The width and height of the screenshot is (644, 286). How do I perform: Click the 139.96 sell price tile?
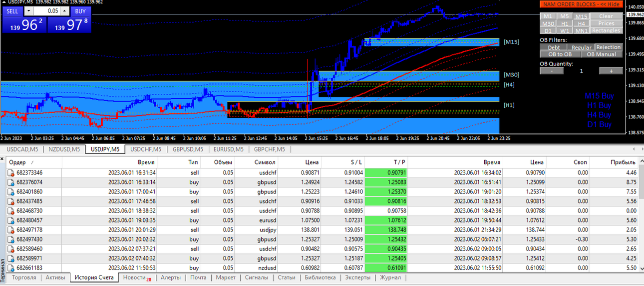click(24, 24)
